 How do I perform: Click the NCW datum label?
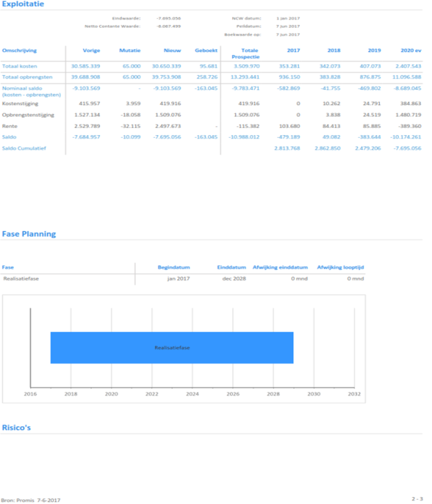(x=247, y=18)
